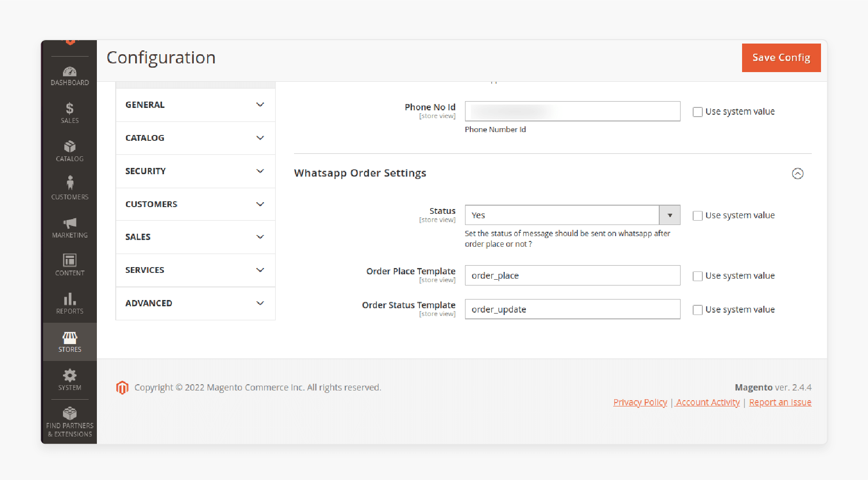
Task: Open the Status Yes dropdown
Action: click(573, 215)
